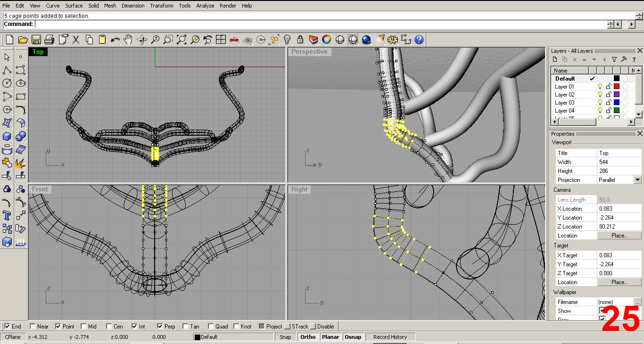Open the Right viewport title menu
The height and width of the screenshot is (344, 644).
[x=299, y=189]
